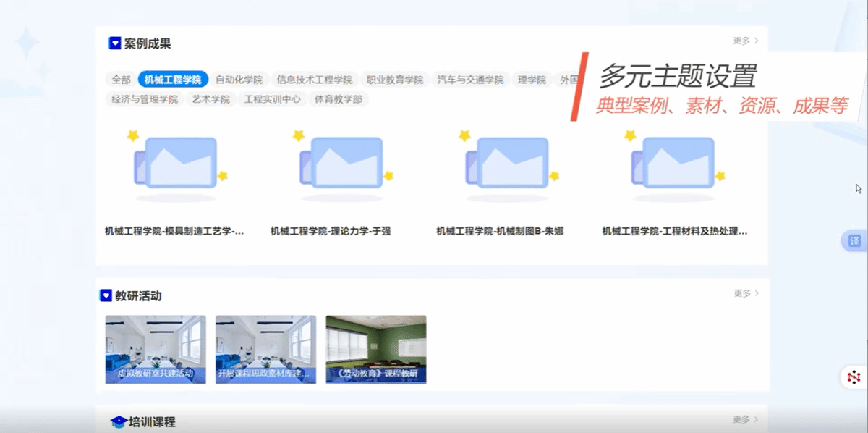Open 机械制图B-朱娜 case image placeholder
Image resolution: width=868 pixels, height=433 pixels.
point(508,166)
